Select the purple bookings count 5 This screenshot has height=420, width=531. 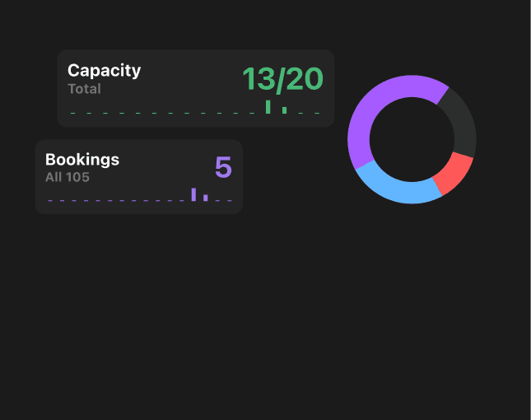223,167
